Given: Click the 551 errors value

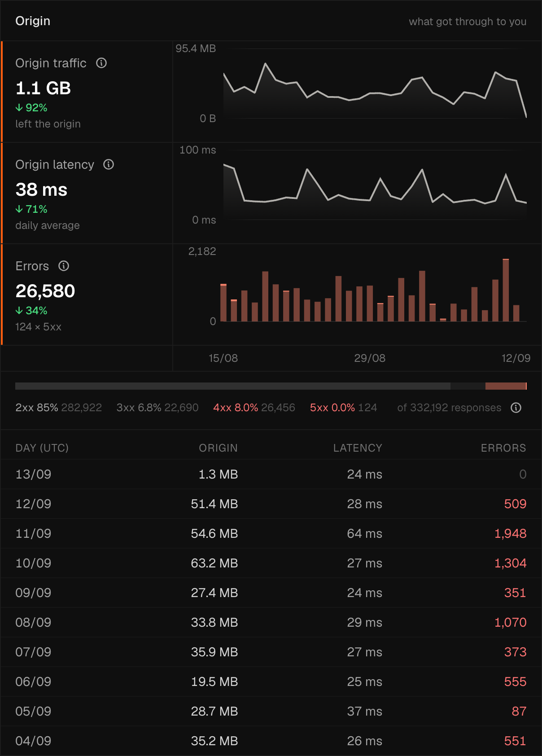Looking at the screenshot, I should tap(515, 741).
